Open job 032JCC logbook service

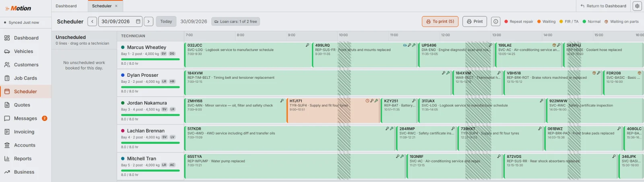click(x=248, y=55)
